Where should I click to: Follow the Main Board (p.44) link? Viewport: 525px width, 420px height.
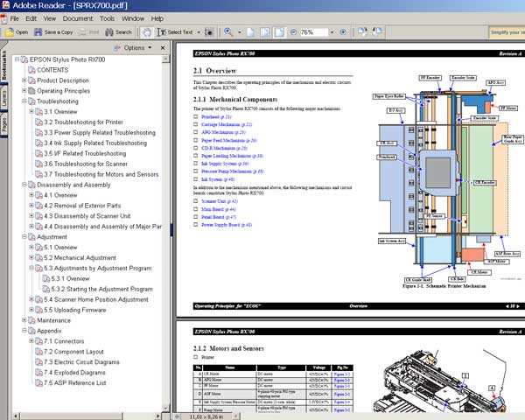[x=219, y=209]
